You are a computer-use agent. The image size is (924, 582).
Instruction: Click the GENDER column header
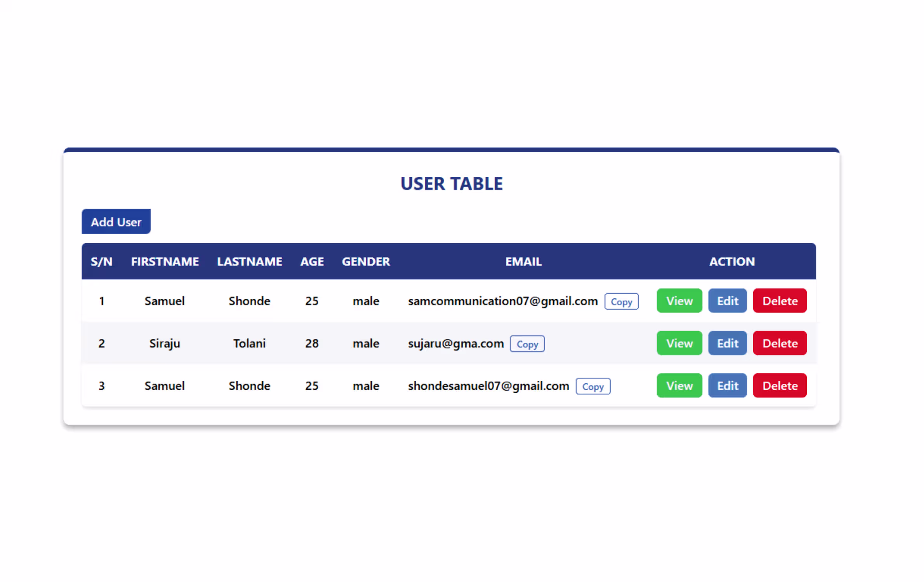point(366,261)
